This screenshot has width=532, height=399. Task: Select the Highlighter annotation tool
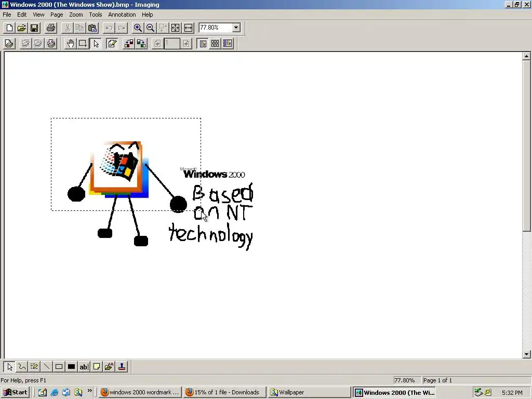pos(34,366)
